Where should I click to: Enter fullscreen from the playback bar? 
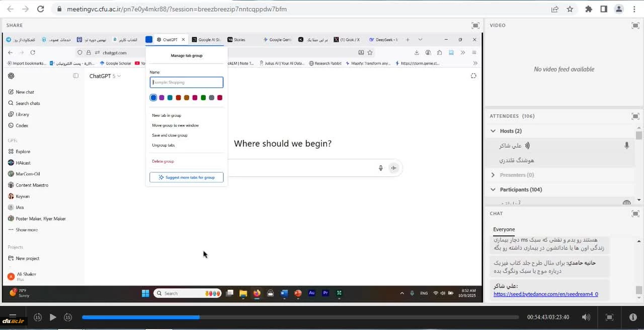[x=609, y=317]
